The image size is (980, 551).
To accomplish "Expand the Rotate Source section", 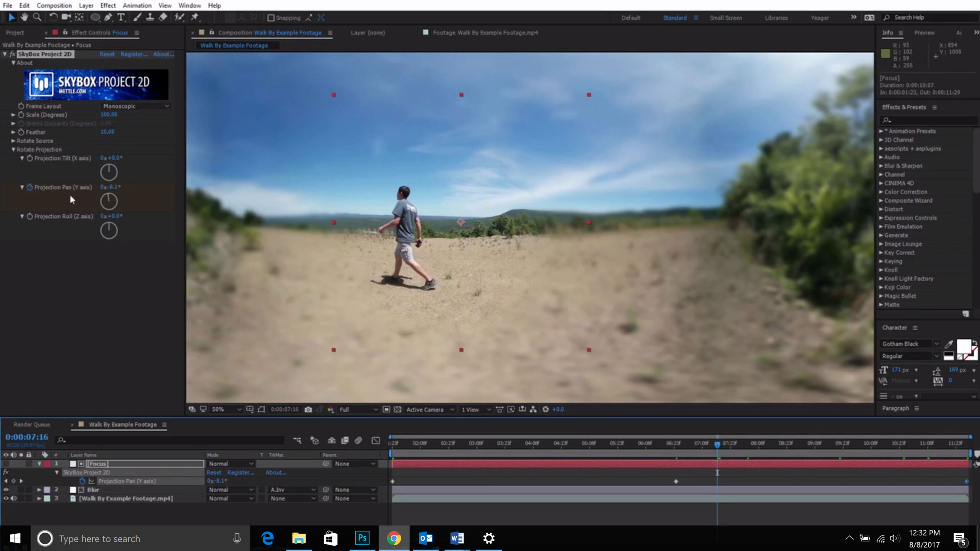I will (x=13, y=141).
